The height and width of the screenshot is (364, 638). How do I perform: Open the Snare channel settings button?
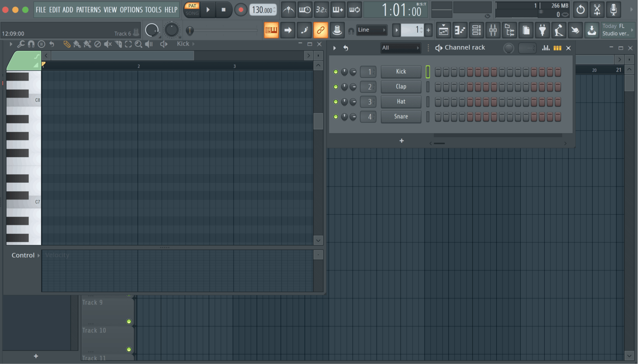click(401, 116)
